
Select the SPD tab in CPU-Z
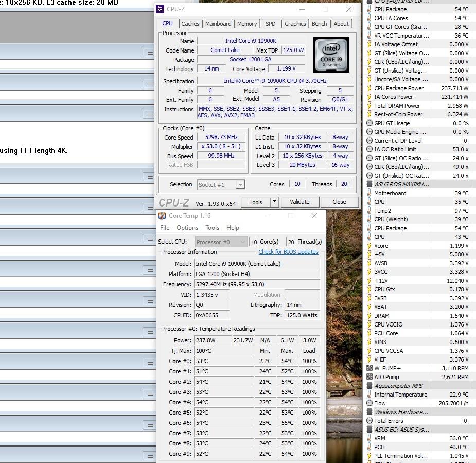(271, 24)
